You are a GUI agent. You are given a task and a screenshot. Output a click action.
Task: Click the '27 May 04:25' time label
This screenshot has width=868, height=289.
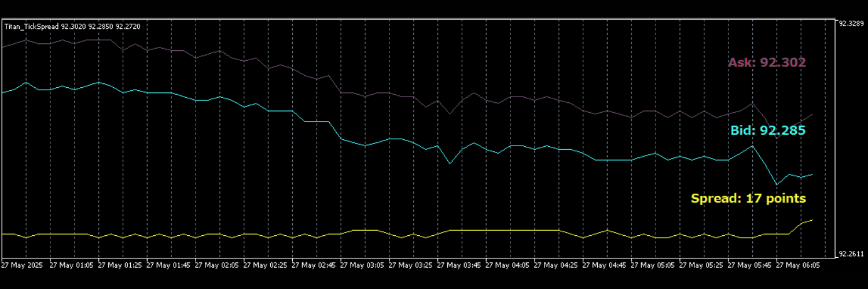[557, 265]
